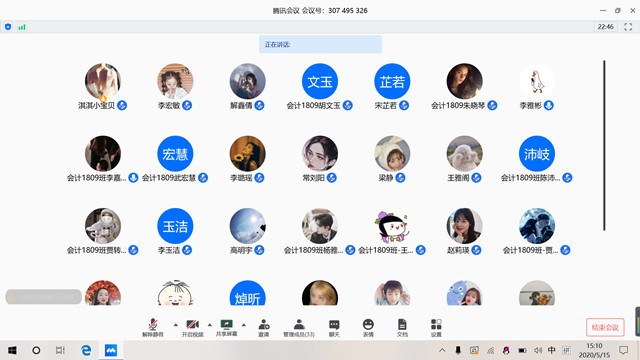This screenshot has height=360, width=640.
Task: Select the 芷若 blue avatar
Action: click(x=392, y=81)
